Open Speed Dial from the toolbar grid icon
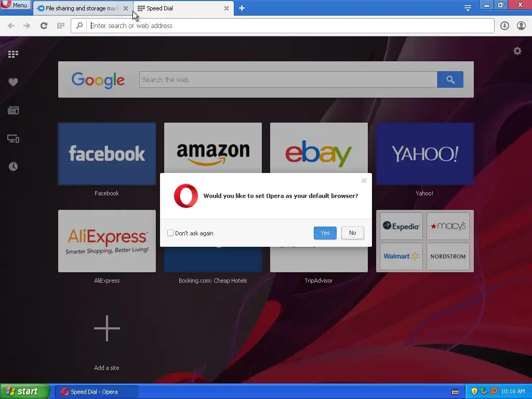Image resolution: width=532 pixels, height=399 pixels. coord(61,26)
